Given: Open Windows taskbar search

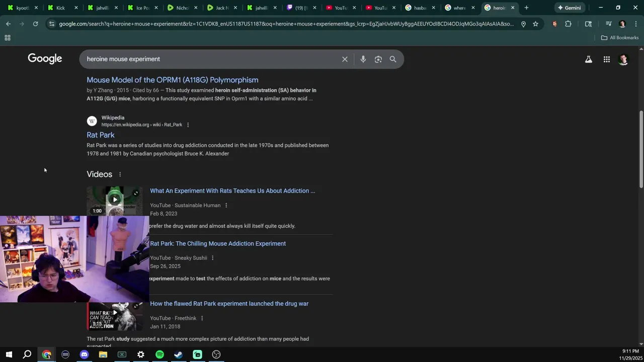Looking at the screenshot, I should coord(27,354).
